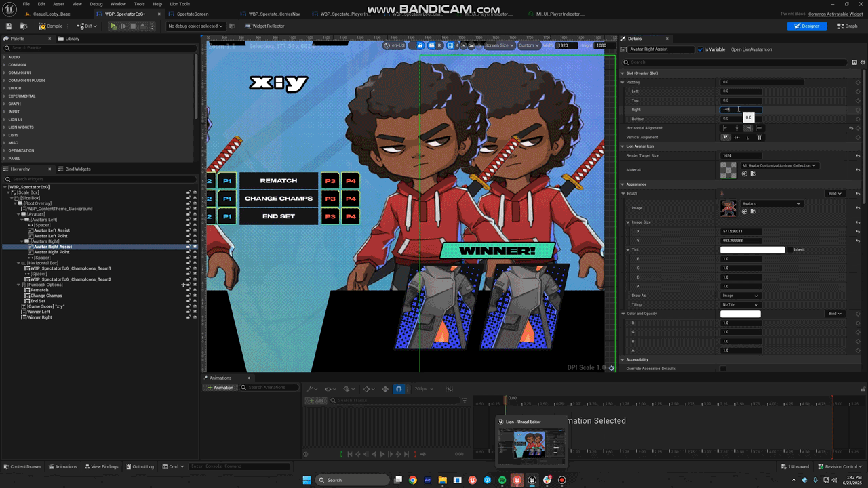The image size is (868, 488).
Task: Open the Asset menu
Action: [58, 4]
